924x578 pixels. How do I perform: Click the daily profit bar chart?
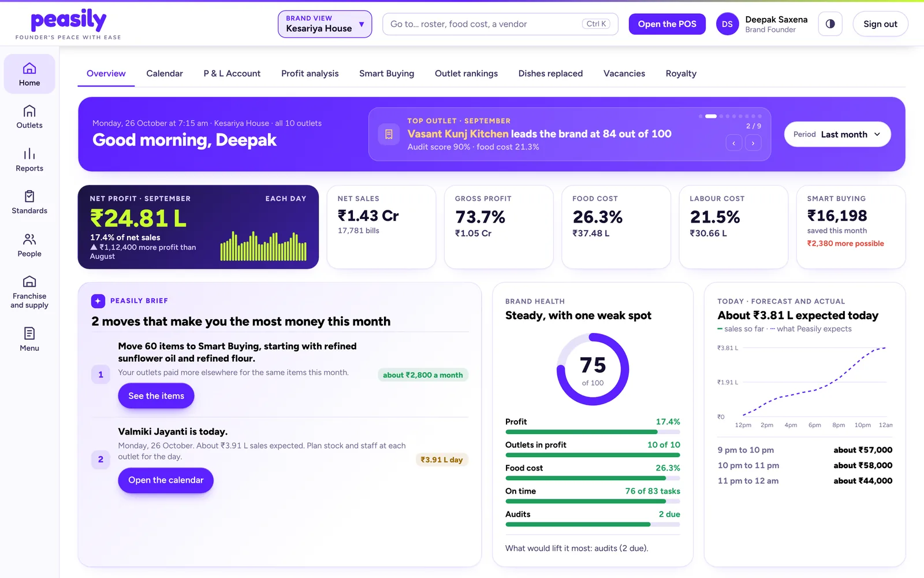[263, 246]
